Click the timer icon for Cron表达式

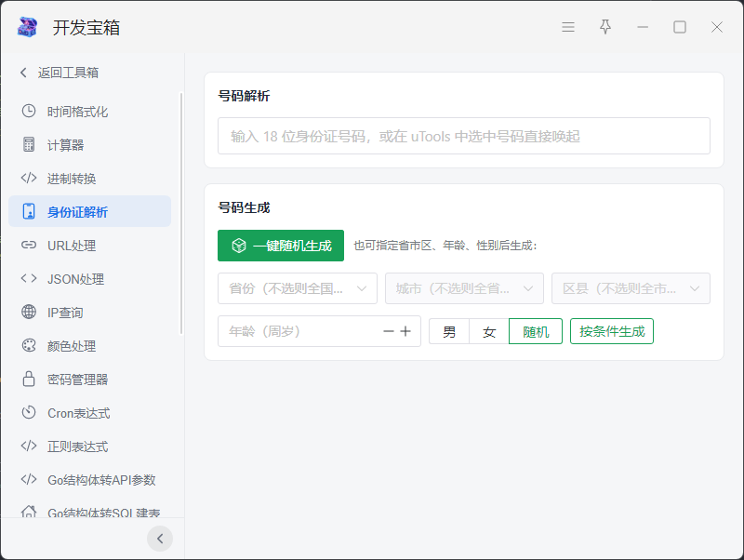[x=29, y=412]
